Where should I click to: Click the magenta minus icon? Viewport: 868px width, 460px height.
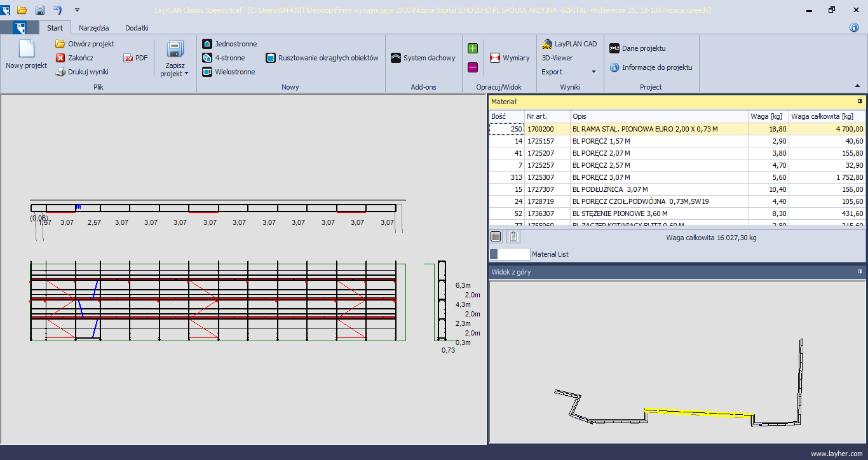tap(473, 67)
